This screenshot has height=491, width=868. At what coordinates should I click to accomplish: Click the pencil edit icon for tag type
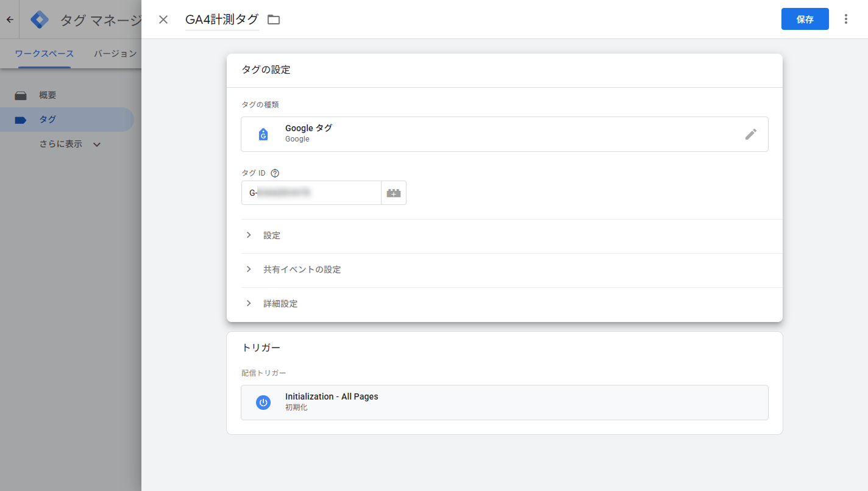point(751,134)
